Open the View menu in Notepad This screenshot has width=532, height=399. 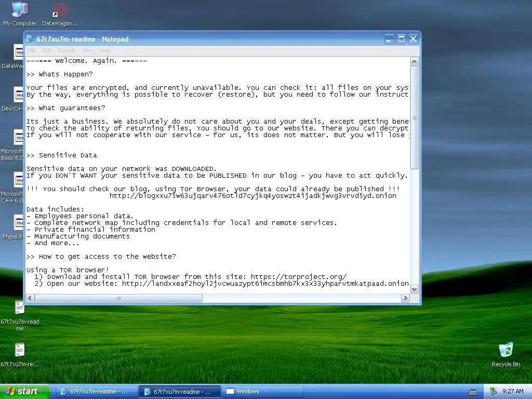tap(87, 50)
